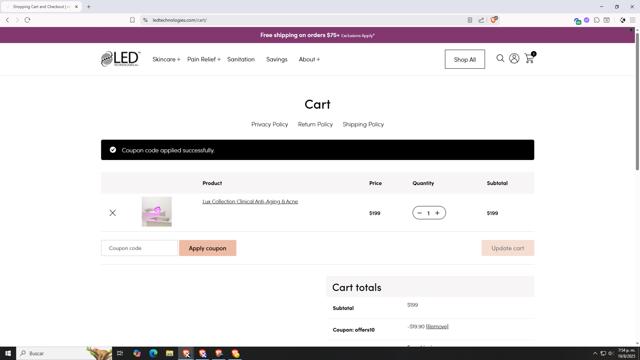
Task: Open the user account icon
Action: [x=514, y=58]
